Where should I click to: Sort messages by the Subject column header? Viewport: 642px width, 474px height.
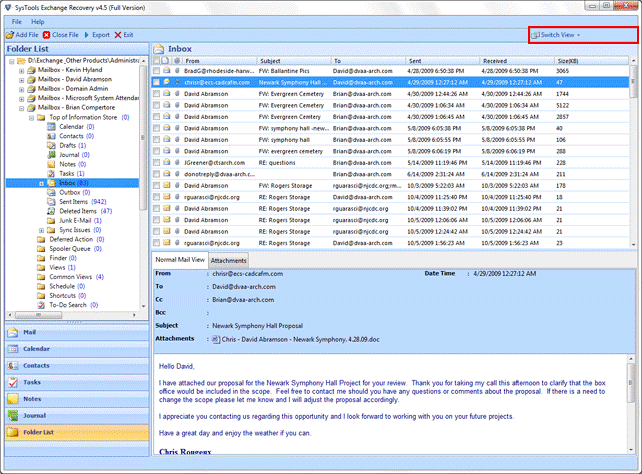click(x=294, y=61)
